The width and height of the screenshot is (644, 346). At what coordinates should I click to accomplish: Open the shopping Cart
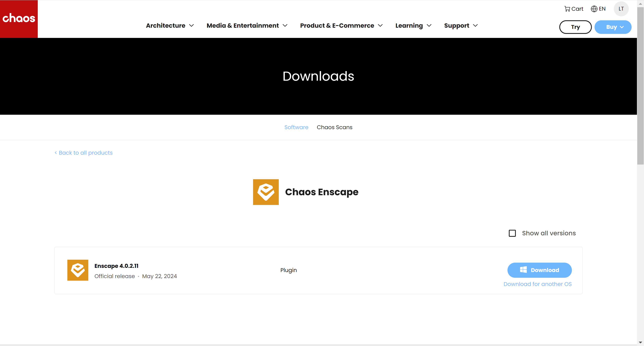click(x=574, y=9)
